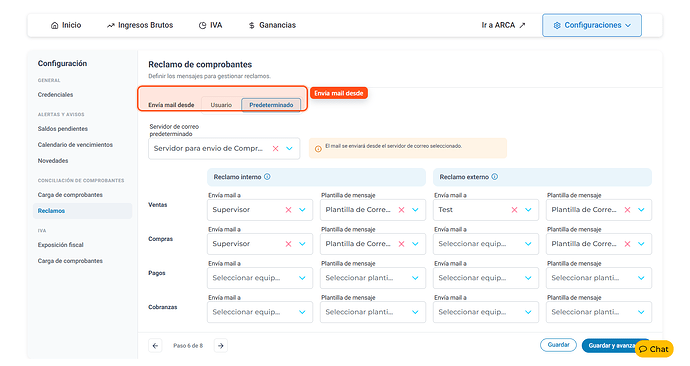Expand Ventas internal Envía mail a dropdown

coord(302,210)
